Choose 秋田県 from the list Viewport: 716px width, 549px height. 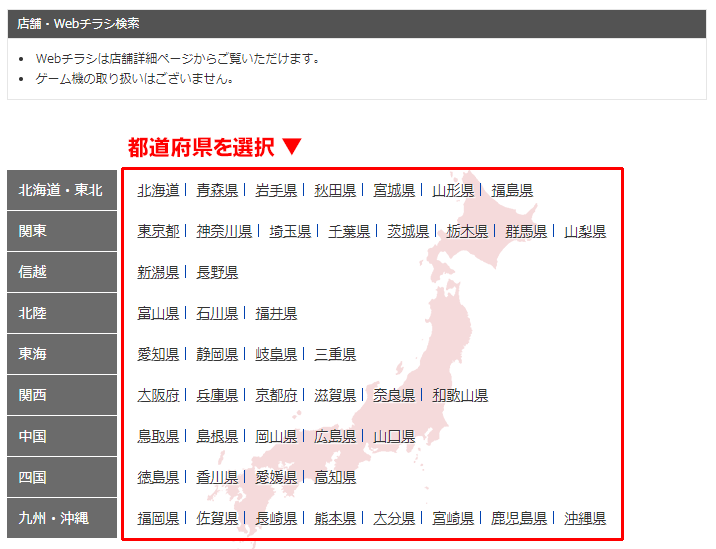pyautogui.click(x=335, y=190)
